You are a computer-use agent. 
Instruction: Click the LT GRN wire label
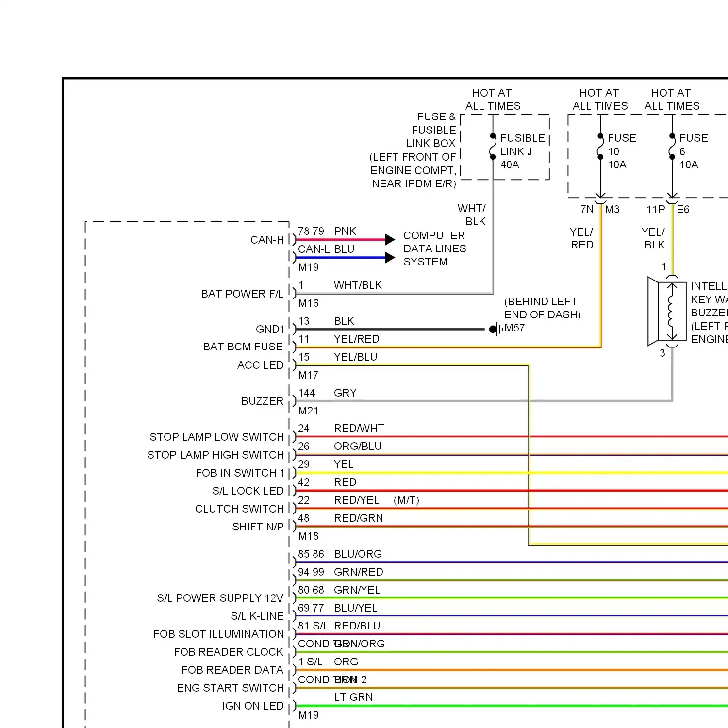(353, 697)
